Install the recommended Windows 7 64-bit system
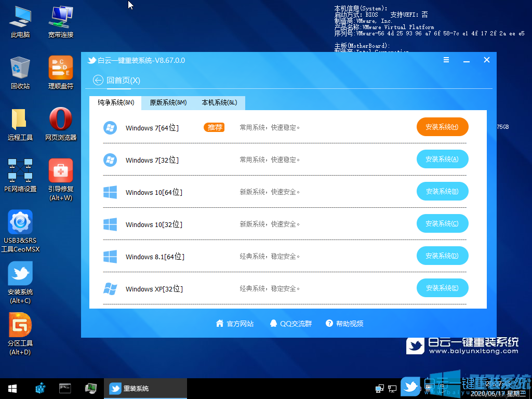This screenshot has width=532, height=399. (442, 127)
